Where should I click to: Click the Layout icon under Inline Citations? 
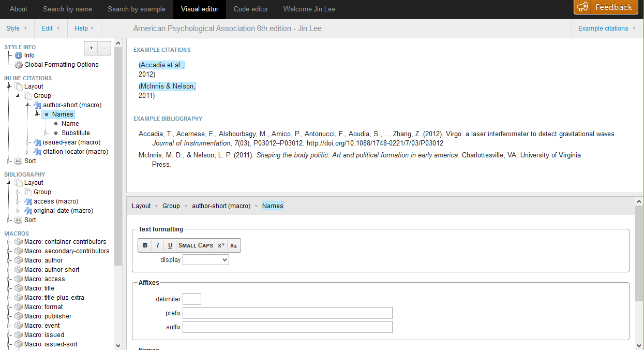tap(19, 86)
